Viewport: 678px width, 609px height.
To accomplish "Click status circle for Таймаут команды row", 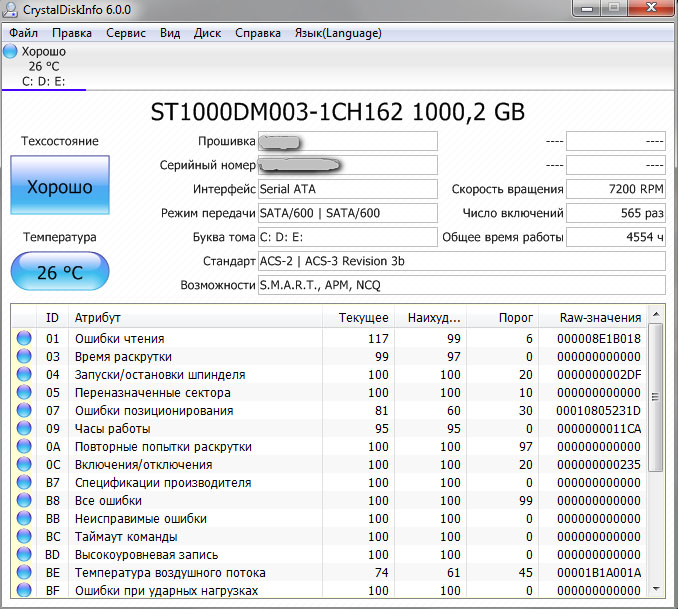I will (x=24, y=536).
